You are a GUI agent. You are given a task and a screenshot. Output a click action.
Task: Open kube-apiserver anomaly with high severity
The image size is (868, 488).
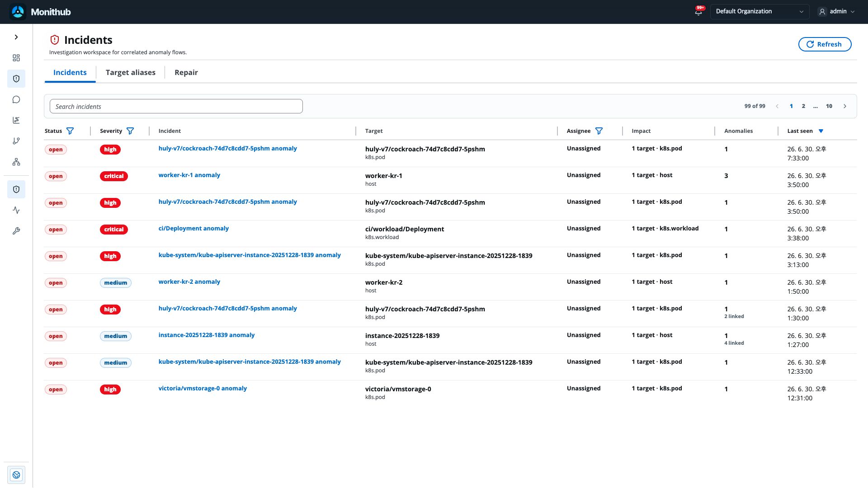(250, 255)
